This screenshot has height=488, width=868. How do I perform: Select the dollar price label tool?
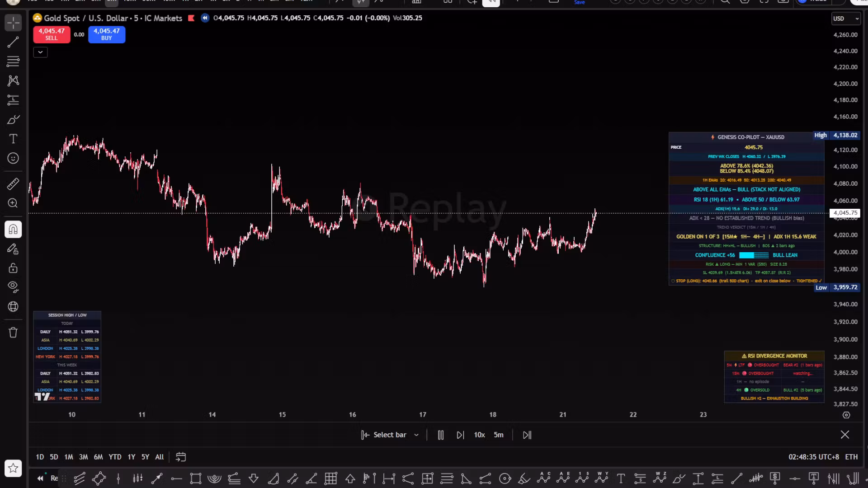pyautogui.click(x=775, y=478)
